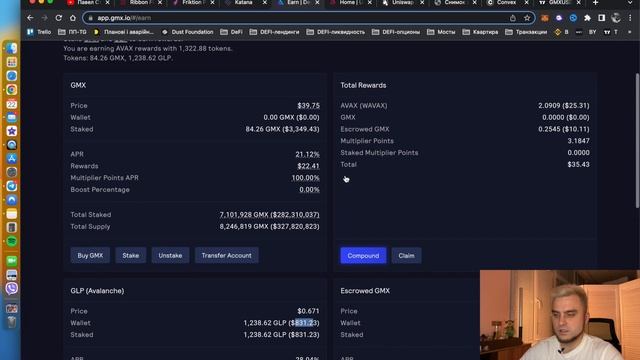Viewport: 640px width, 360px height.
Task: Bookmark this page with the star
Action: (527, 18)
